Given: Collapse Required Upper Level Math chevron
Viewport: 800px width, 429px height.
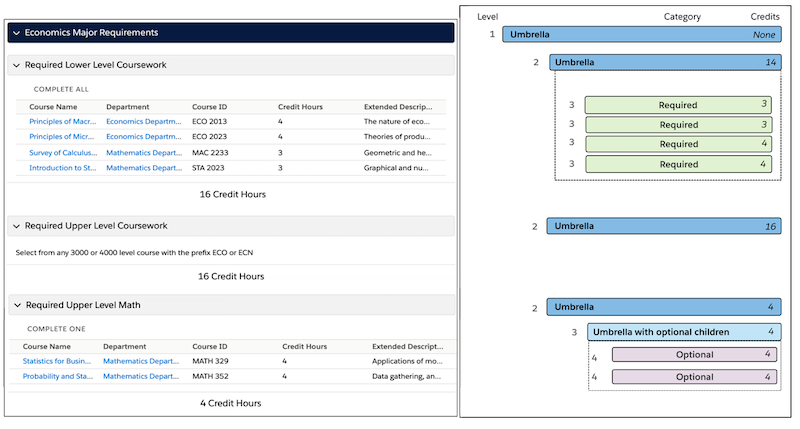Looking at the screenshot, I should [17, 305].
